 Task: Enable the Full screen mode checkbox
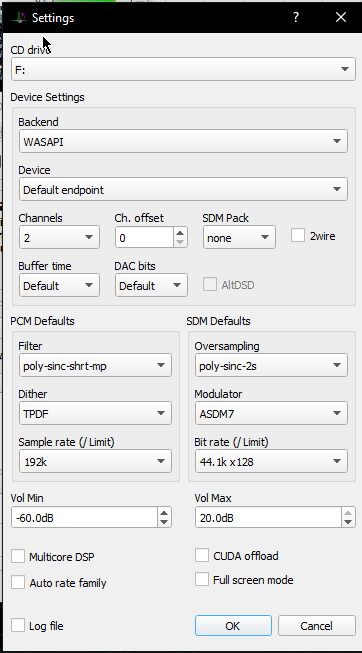[202, 579]
